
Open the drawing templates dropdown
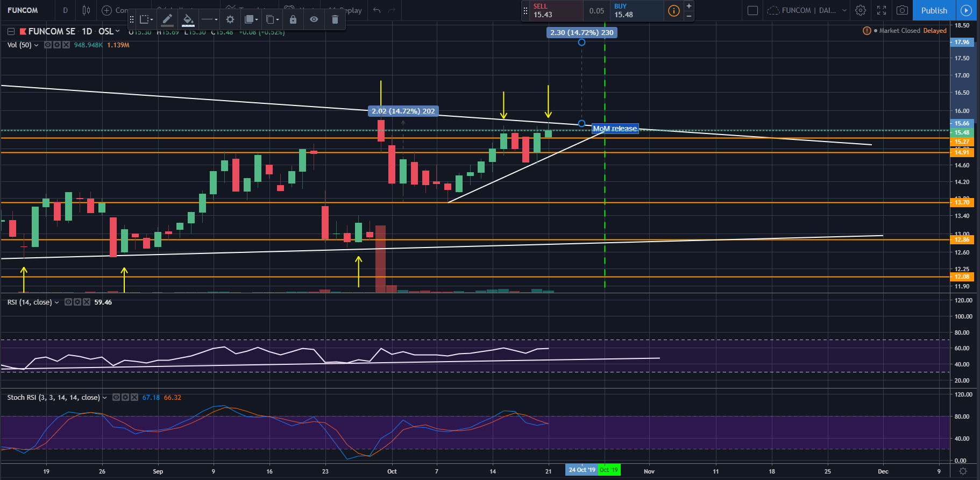(x=146, y=19)
